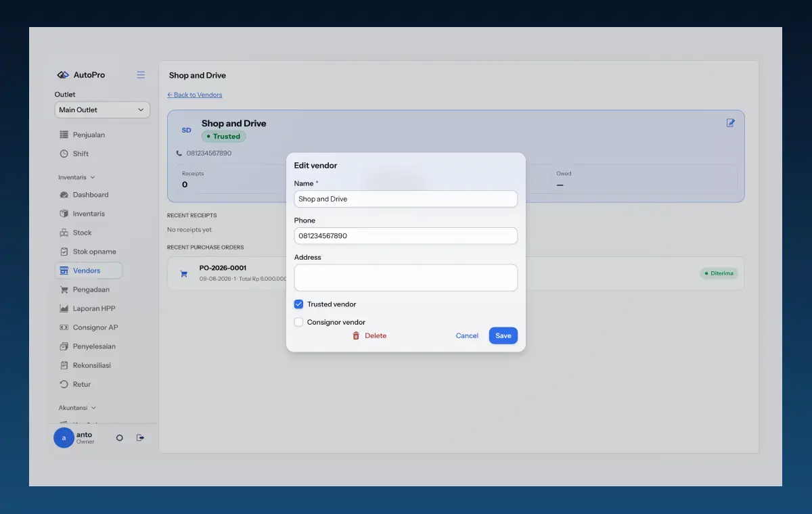
Task: Click the Retur undo arrow icon
Action: 64,384
